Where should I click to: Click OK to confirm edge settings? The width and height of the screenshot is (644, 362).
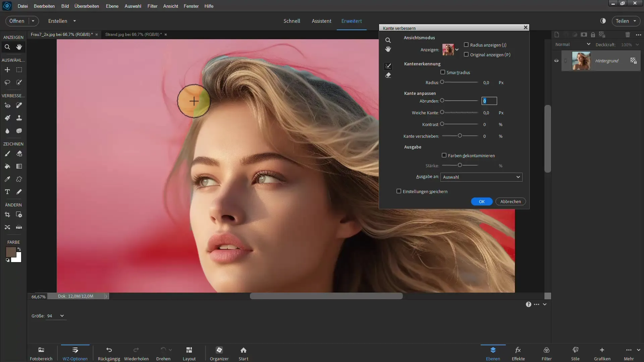click(x=482, y=201)
